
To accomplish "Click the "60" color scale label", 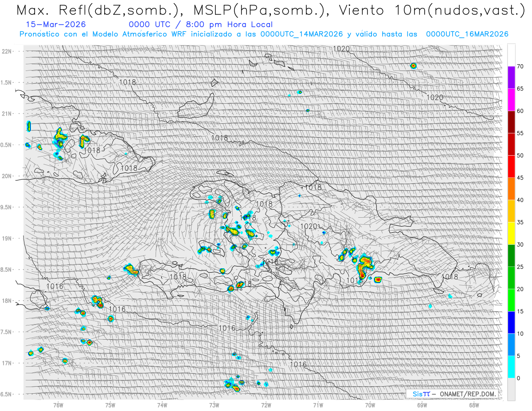I will (x=520, y=111).
